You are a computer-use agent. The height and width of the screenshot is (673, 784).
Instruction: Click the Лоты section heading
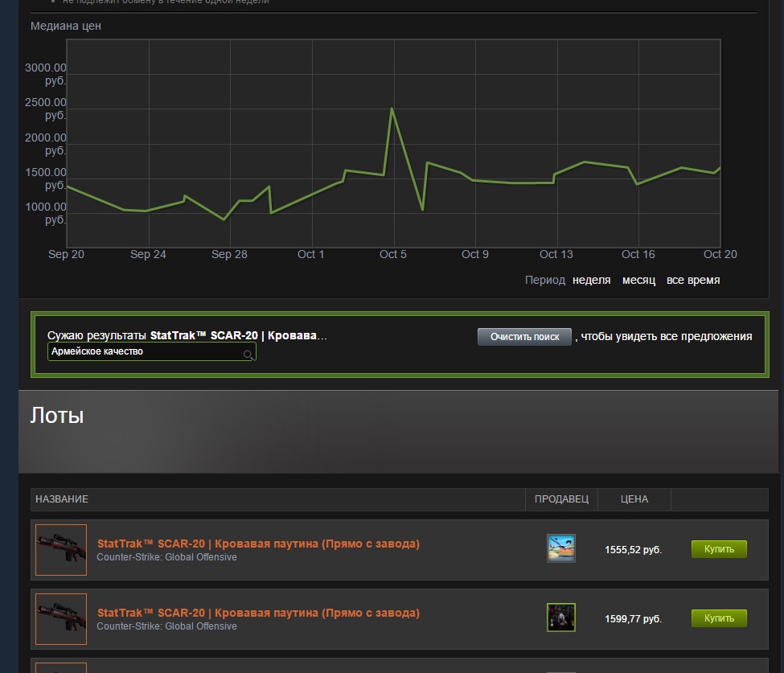57,415
